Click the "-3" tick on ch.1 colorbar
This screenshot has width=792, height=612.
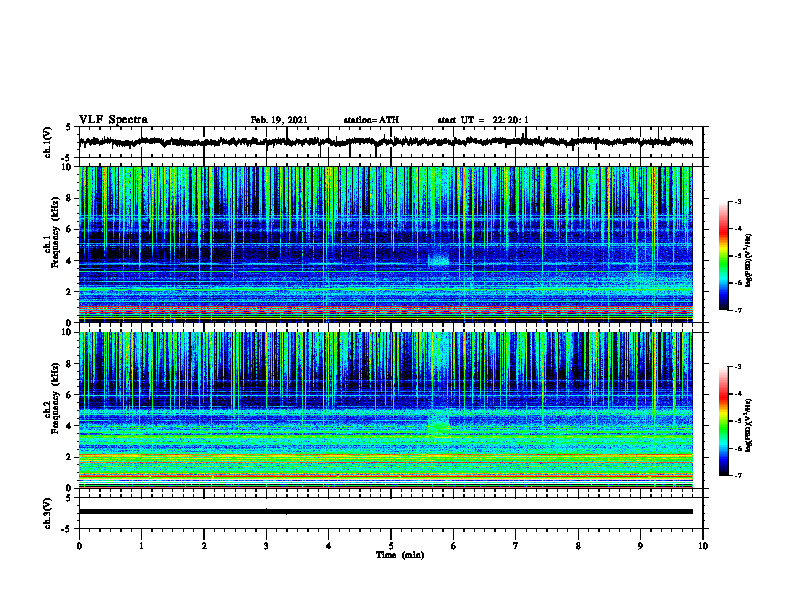tap(738, 202)
